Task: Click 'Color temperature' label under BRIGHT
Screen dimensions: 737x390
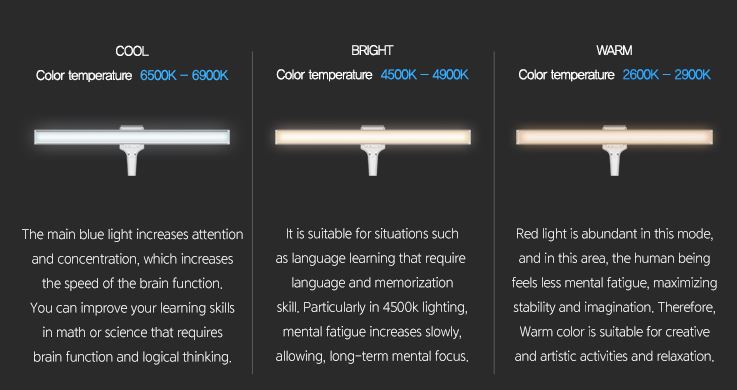Action: click(x=324, y=75)
